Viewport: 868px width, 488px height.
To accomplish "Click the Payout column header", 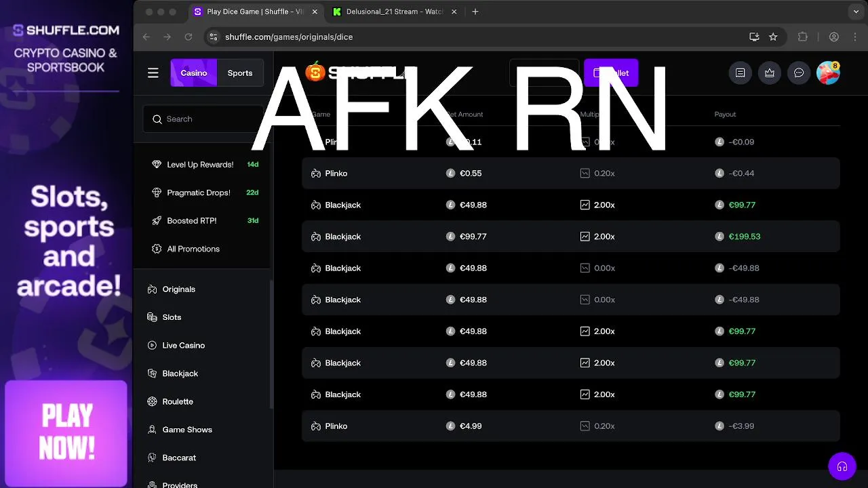I will [725, 115].
